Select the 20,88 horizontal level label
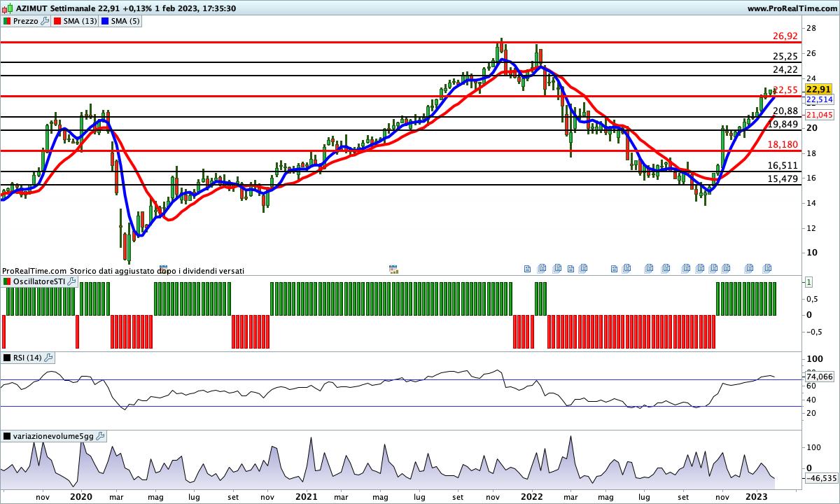This screenshot has height=504, width=840. [x=787, y=111]
